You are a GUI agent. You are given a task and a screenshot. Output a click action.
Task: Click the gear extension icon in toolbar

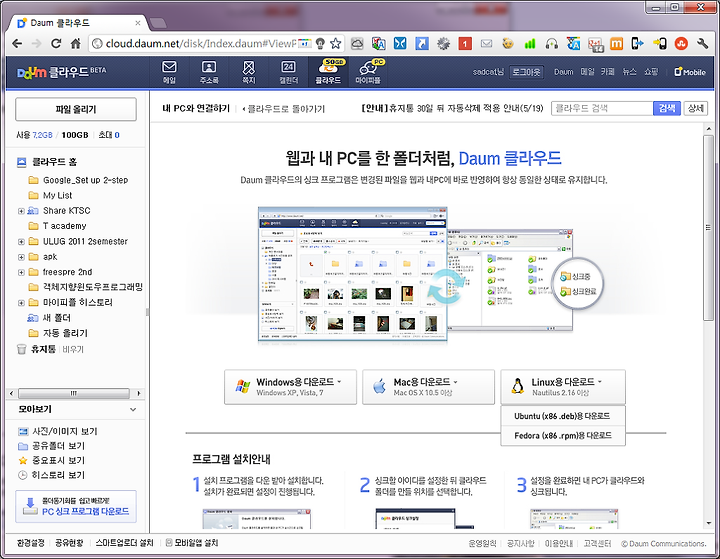pyautogui.click(x=443, y=44)
